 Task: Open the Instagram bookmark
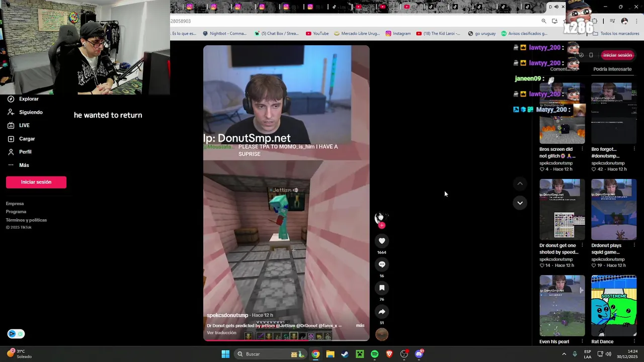[x=398, y=34]
